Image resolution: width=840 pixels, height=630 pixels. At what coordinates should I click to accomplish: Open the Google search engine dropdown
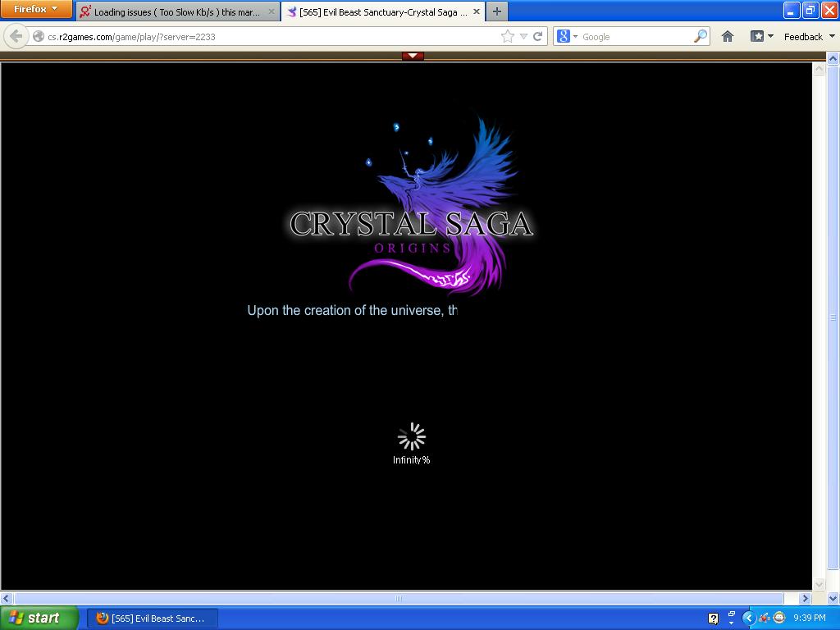(567, 36)
